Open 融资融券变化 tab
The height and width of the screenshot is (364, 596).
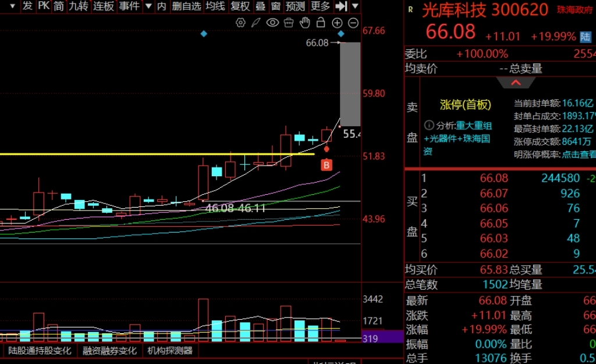click(x=109, y=351)
